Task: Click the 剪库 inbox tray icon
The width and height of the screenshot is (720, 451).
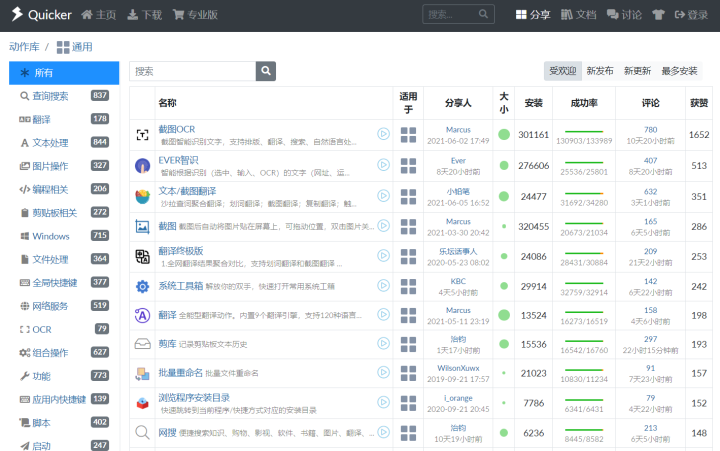Action: tap(142, 344)
